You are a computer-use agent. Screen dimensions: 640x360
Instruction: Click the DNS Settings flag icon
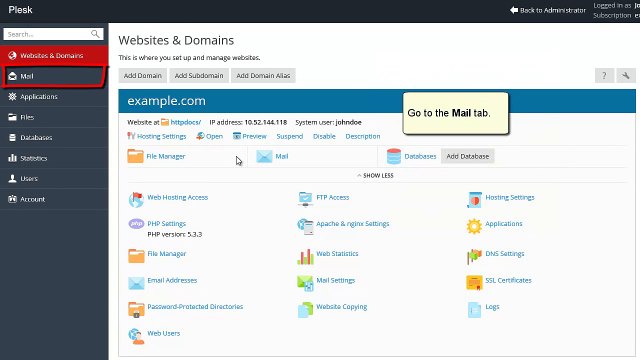pyautogui.click(x=474, y=256)
